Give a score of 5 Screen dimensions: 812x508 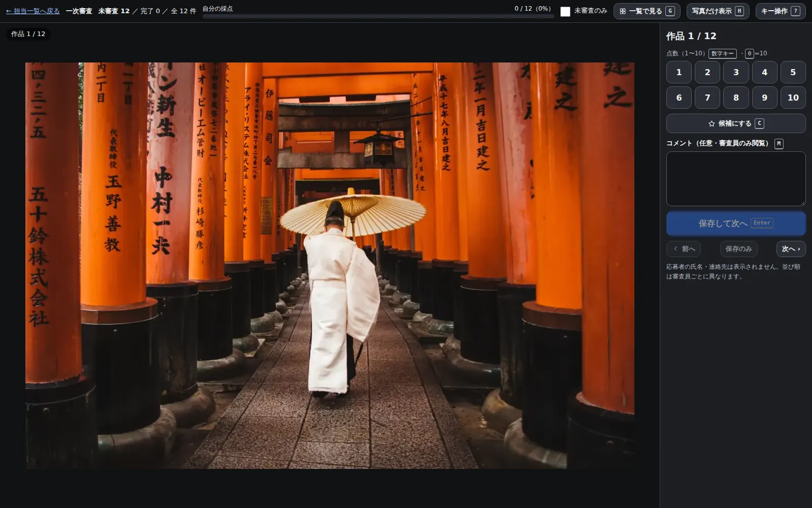[793, 72]
